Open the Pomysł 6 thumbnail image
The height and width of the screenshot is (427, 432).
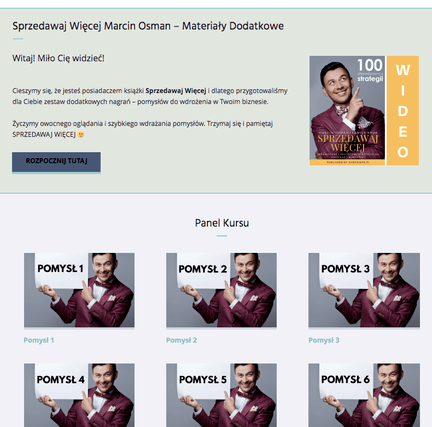(364, 395)
